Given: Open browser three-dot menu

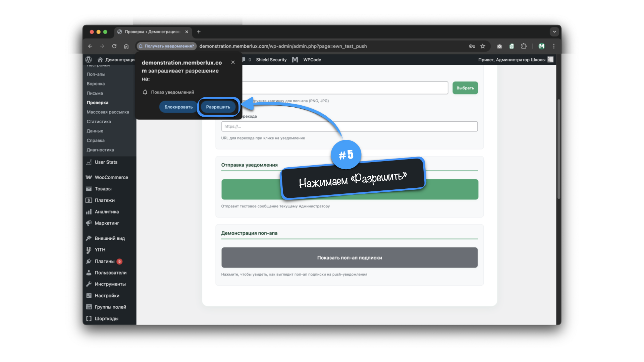Looking at the screenshot, I should pos(554,46).
